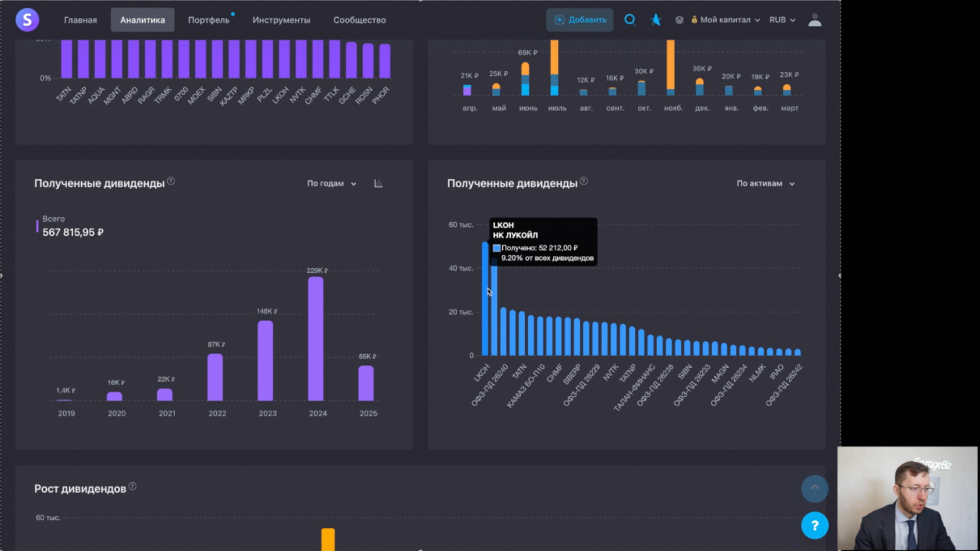Click the blue star icon in header
The height and width of the screenshot is (551, 980).
[656, 20]
